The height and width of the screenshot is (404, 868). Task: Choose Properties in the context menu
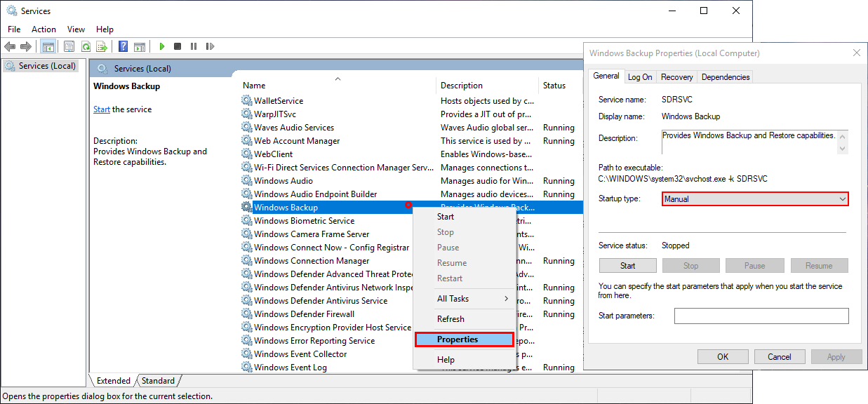coord(465,339)
